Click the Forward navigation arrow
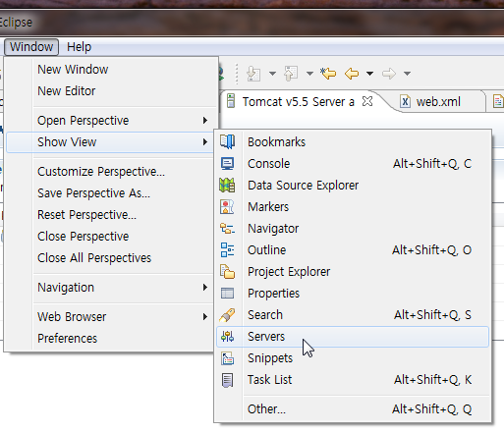504x433 pixels. tap(389, 74)
